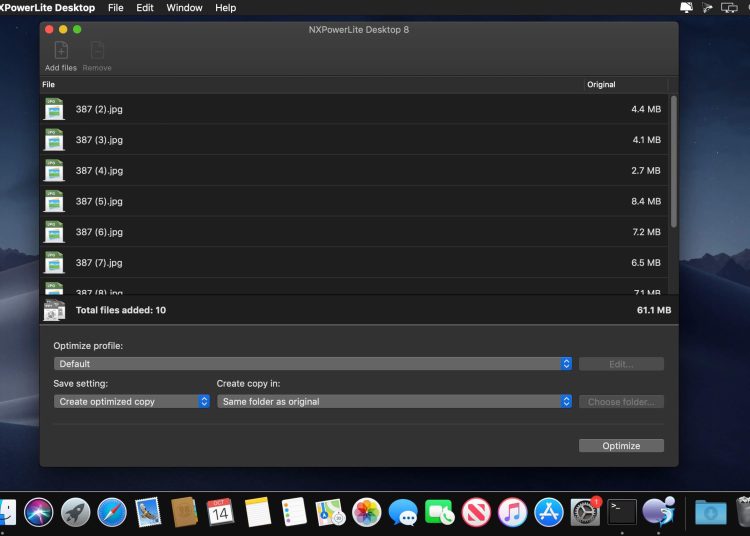
Task: Click the total files summary icon
Action: click(54, 310)
